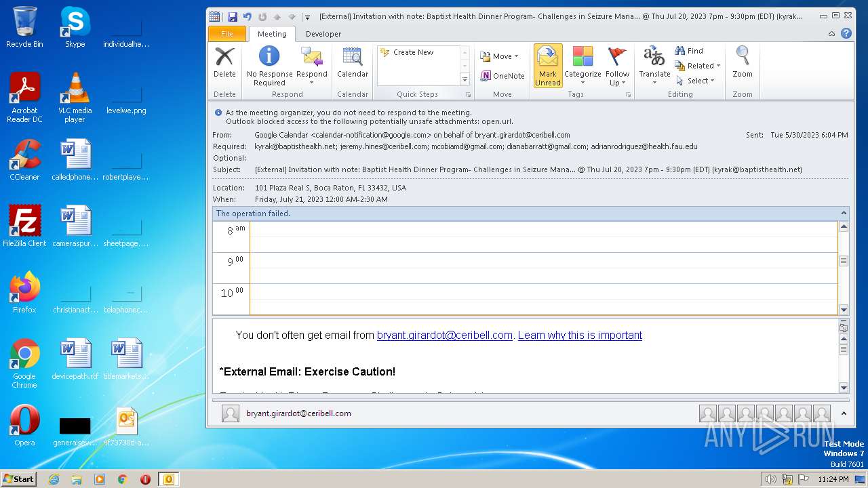Click Outlook taskbar button

[168, 479]
